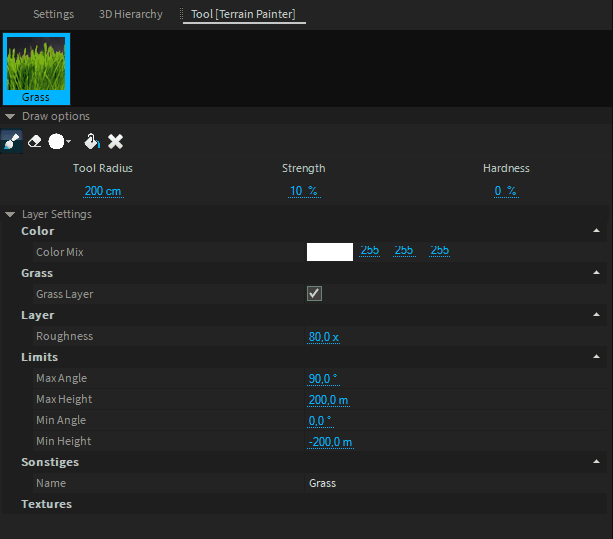Click the Max Height 200.0 m value
This screenshot has width=613, height=539.
[328, 400]
